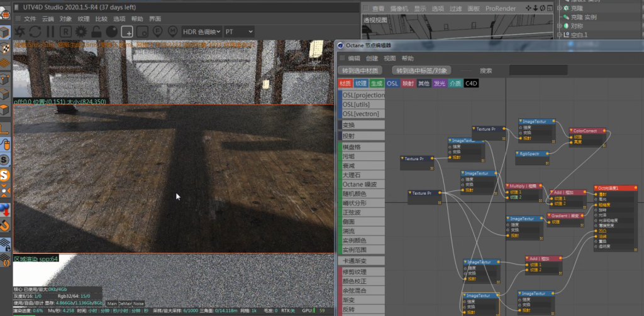644x316 pixels.
Task: Click the 转到选中材质 button
Action: pyautogui.click(x=360, y=70)
